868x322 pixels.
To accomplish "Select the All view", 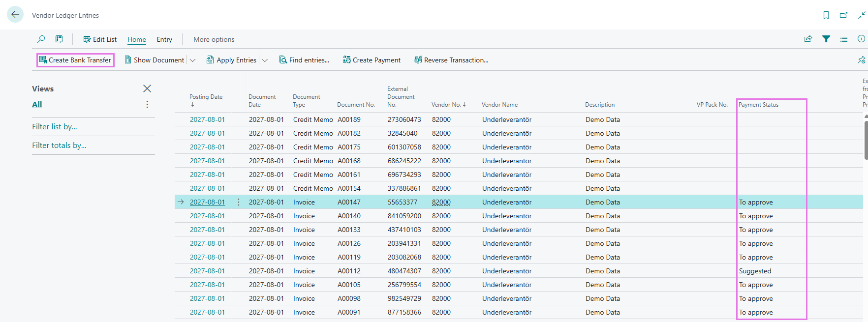I will click(x=37, y=104).
